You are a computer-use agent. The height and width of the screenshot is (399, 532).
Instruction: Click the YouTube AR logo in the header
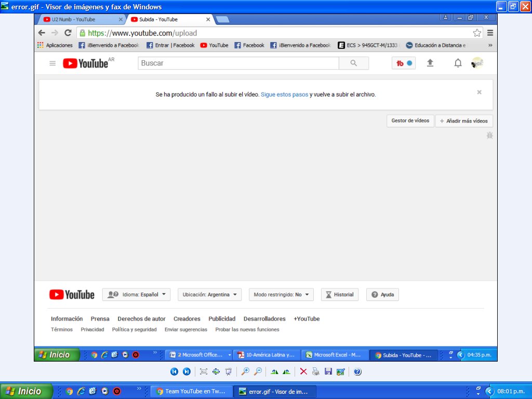point(89,63)
